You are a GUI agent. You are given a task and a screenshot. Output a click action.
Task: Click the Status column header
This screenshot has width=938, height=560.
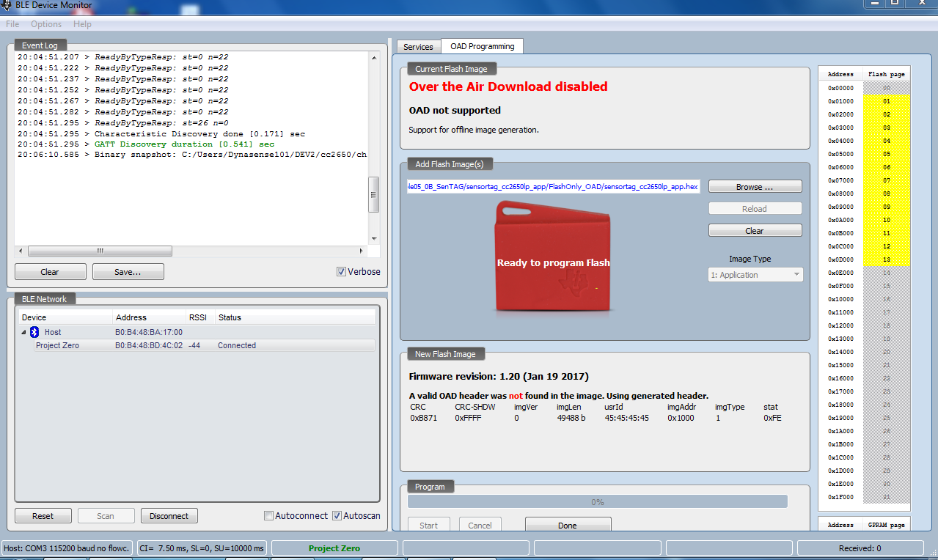[x=295, y=317]
